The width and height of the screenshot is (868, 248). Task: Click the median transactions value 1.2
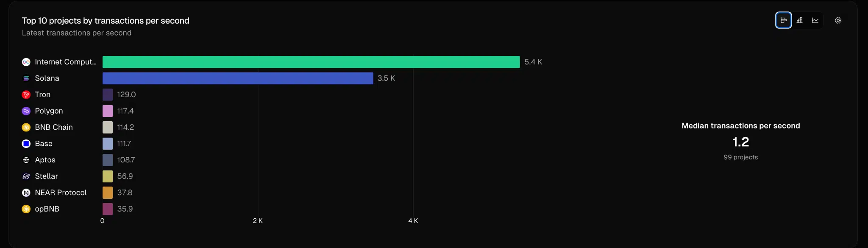(x=740, y=142)
